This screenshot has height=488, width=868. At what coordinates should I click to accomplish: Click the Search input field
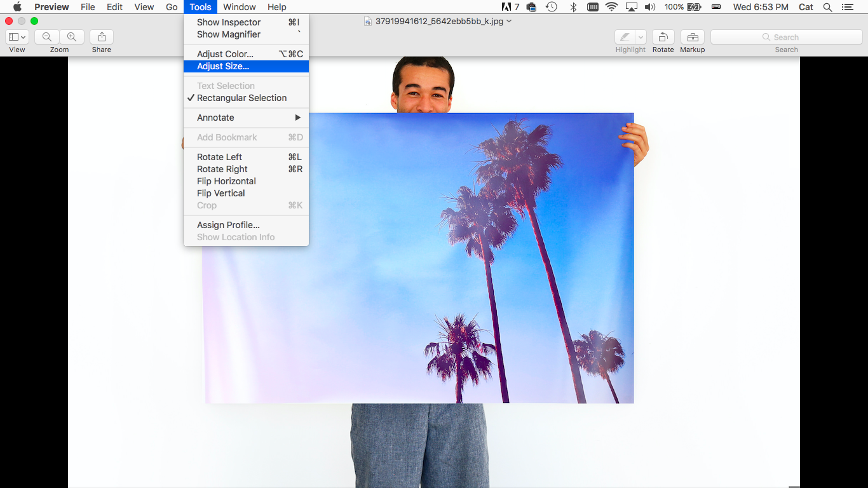click(786, 37)
